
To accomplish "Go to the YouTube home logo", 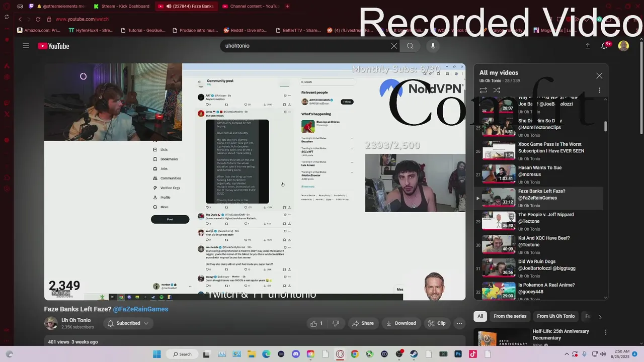I will click(x=53, y=46).
